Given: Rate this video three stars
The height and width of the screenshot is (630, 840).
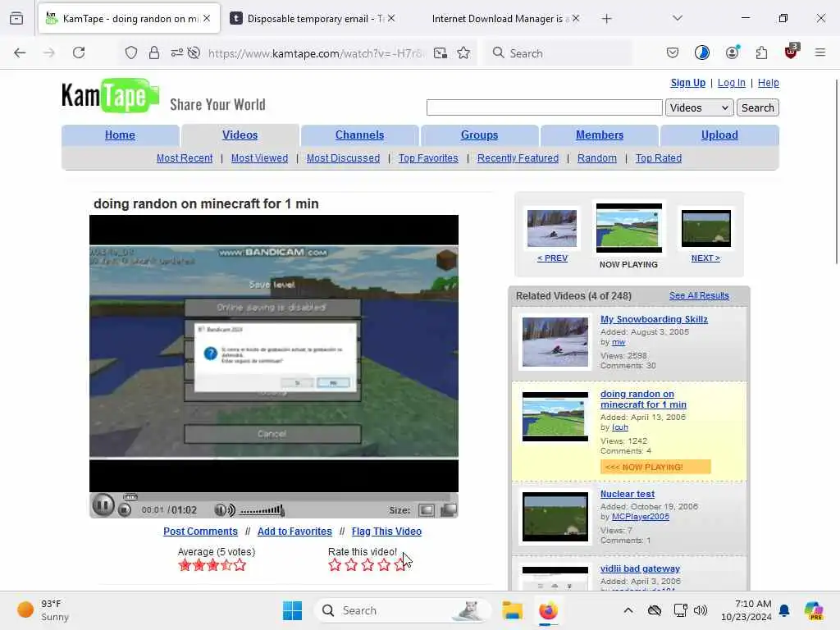Looking at the screenshot, I should pyautogui.click(x=367, y=564).
